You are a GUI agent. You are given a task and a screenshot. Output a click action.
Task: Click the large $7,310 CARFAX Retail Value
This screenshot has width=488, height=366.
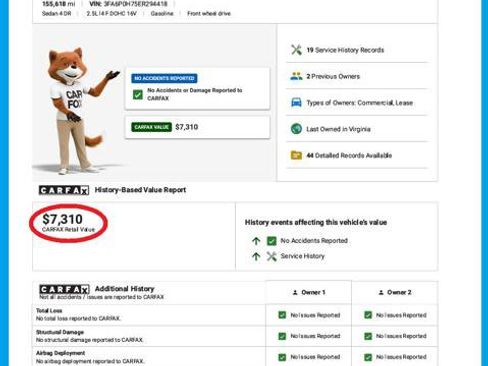pos(62,219)
